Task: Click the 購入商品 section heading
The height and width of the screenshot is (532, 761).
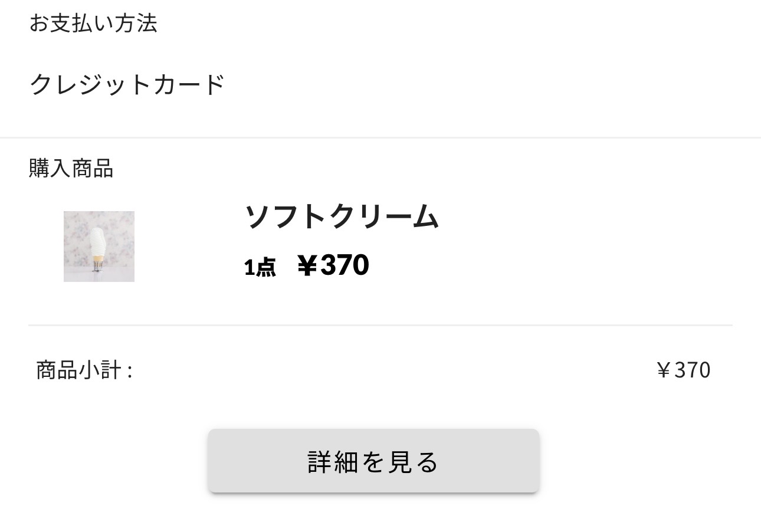Action: (x=71, y=169)
